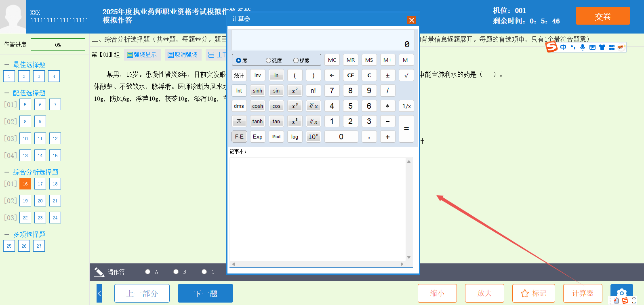The width and height of the screenshot is (644, 305).
Task: Click inside the 记事本 notepad area
Action: (318, 208)
